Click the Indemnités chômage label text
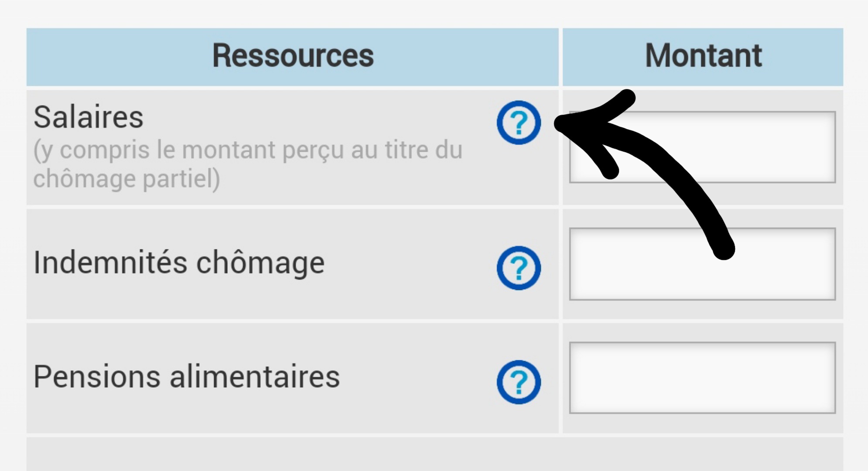This screenshot has width=868, height=471. [x=179, y=263]
